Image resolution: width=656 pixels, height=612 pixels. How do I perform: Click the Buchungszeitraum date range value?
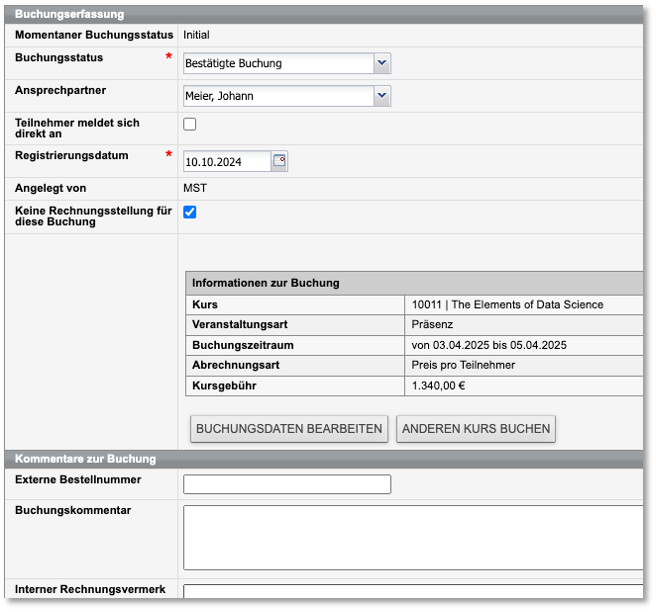point(489,345)
